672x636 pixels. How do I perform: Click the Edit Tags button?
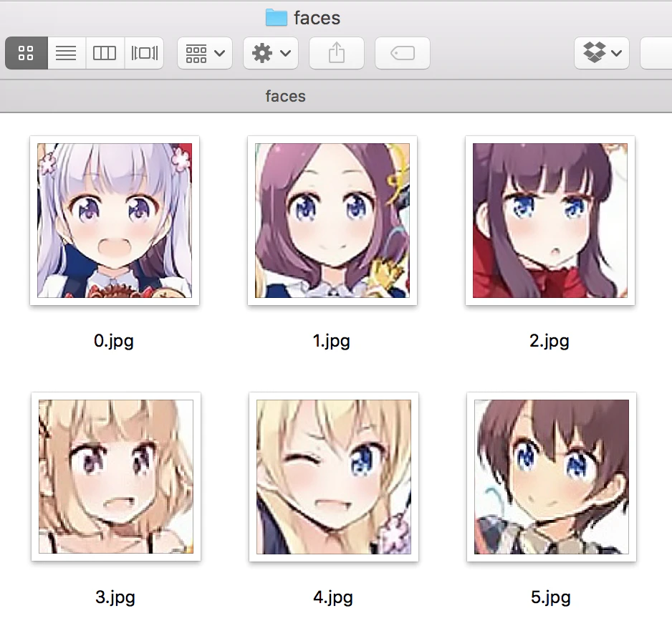[x=403, y=53]
